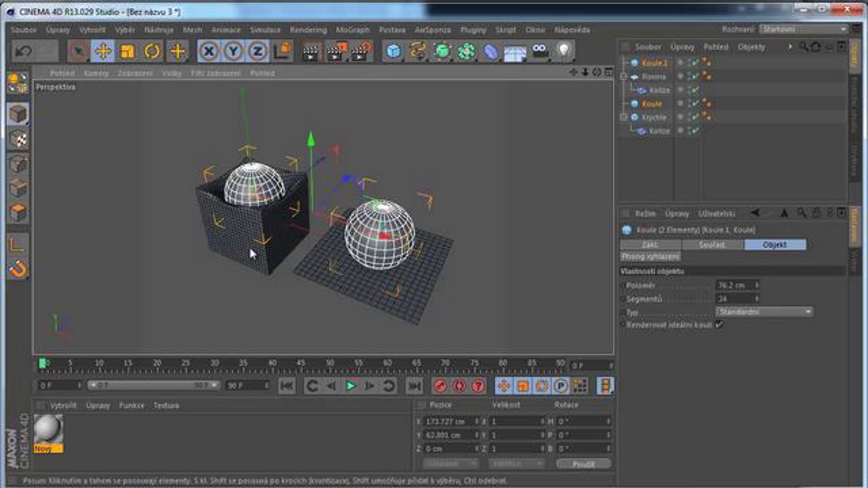Toggle the Renderovat ideální kouli checkbox
Image resolution: width=868 pixels, height=488 pixels.
(719, 324)
